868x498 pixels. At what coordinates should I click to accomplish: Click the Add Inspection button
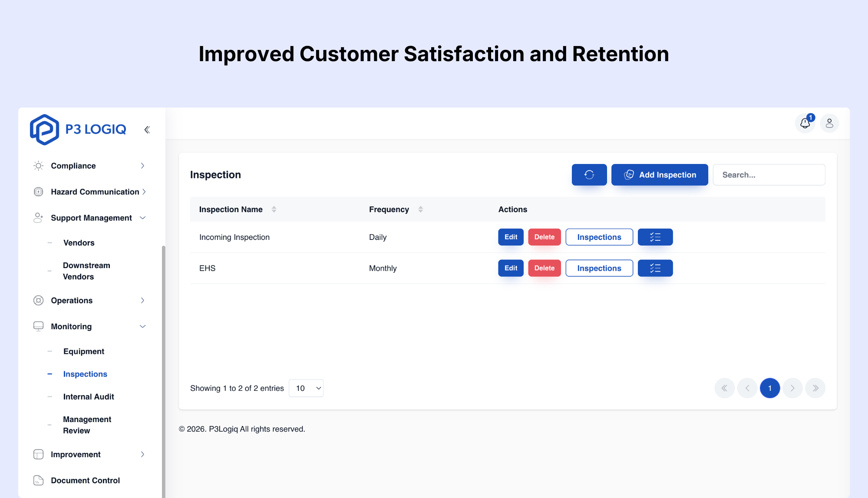tap(660, 175)
